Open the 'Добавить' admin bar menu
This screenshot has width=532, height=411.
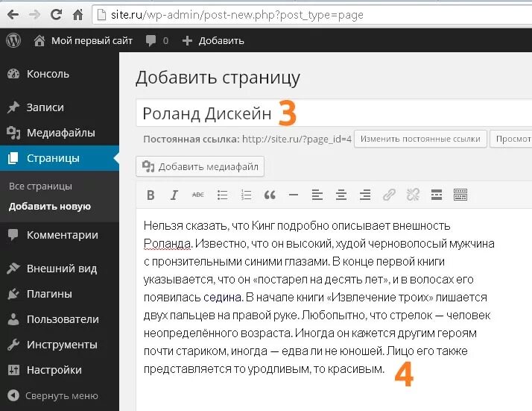pos(213,41)
